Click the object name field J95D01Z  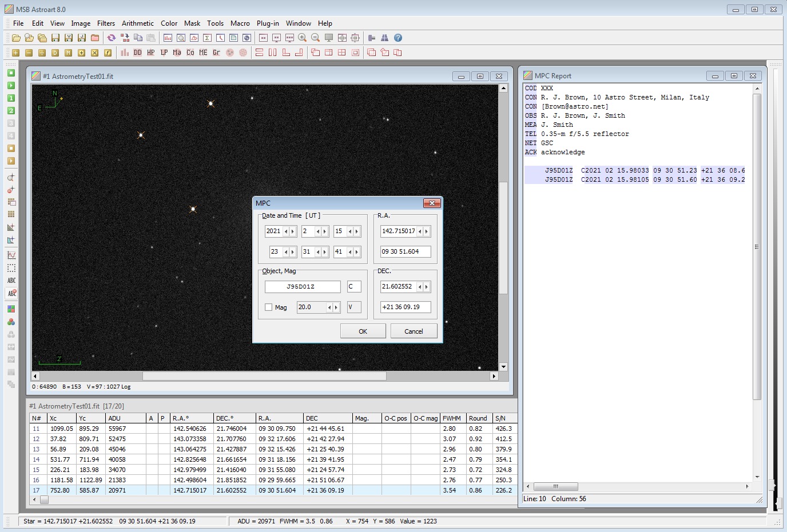(x=303, y=287)
